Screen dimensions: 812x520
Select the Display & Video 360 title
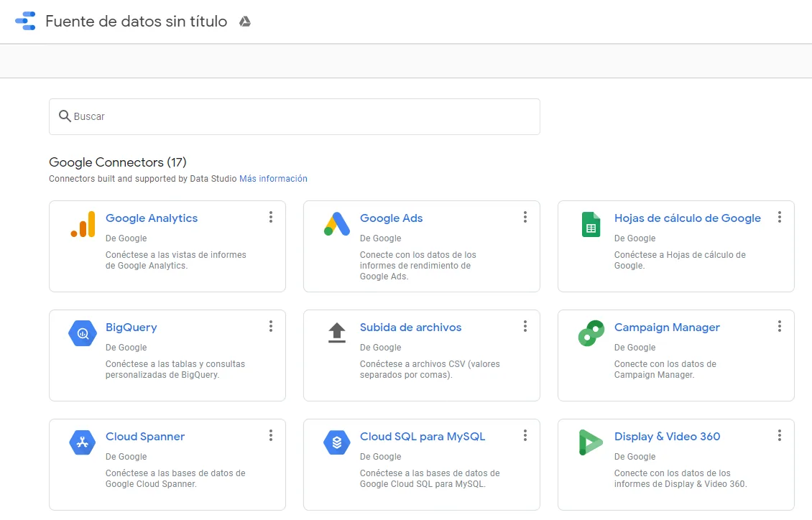click(667, 437)
